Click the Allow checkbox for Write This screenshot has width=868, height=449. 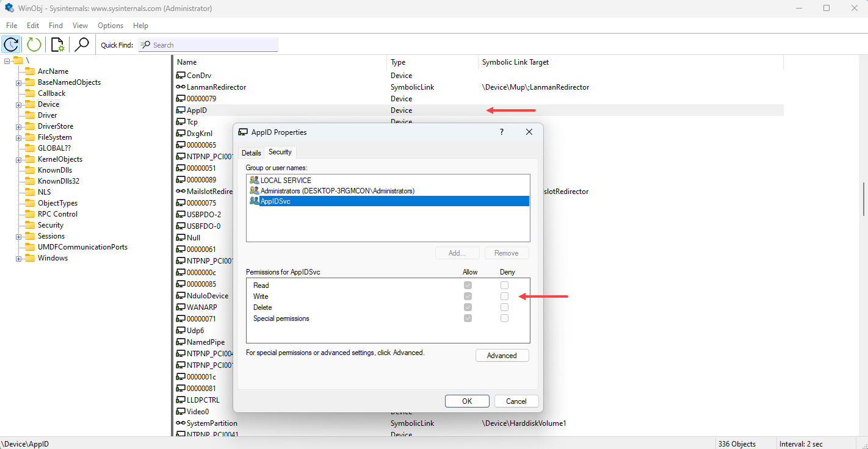(468, 296)
